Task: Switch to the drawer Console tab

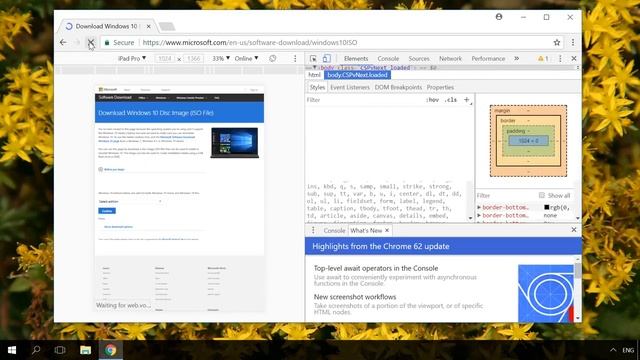Action: pos(334,230)
